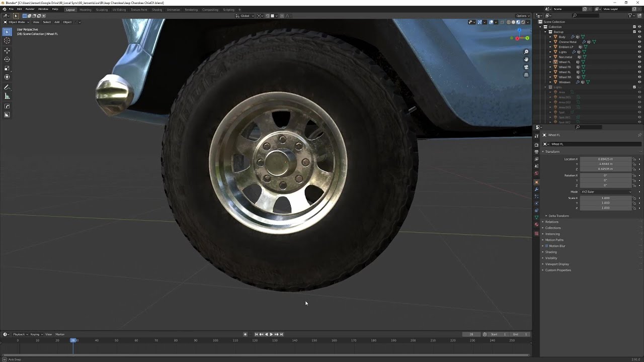Screen dimensions: 644x362
Task: Select the Cursor tool in the viewport toolbar
Action: (x=7, y=41)
